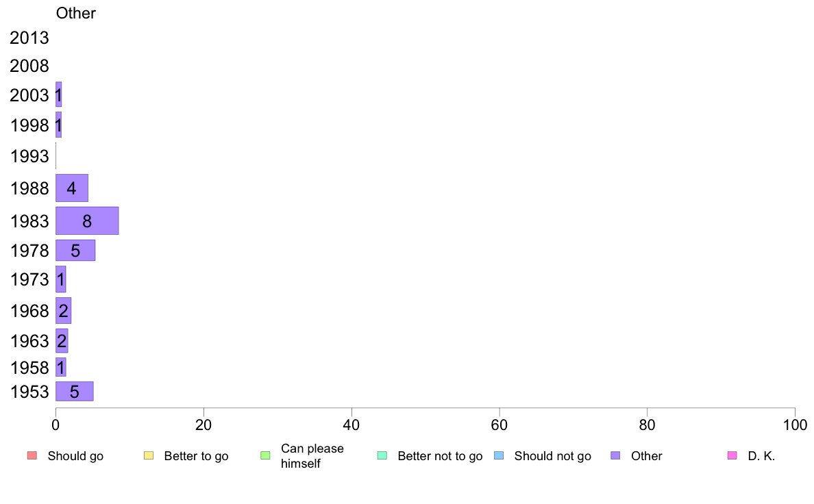Select the 1968 bar labeled 2
Screen dimensions: 814x504
(x=63, y=310)
